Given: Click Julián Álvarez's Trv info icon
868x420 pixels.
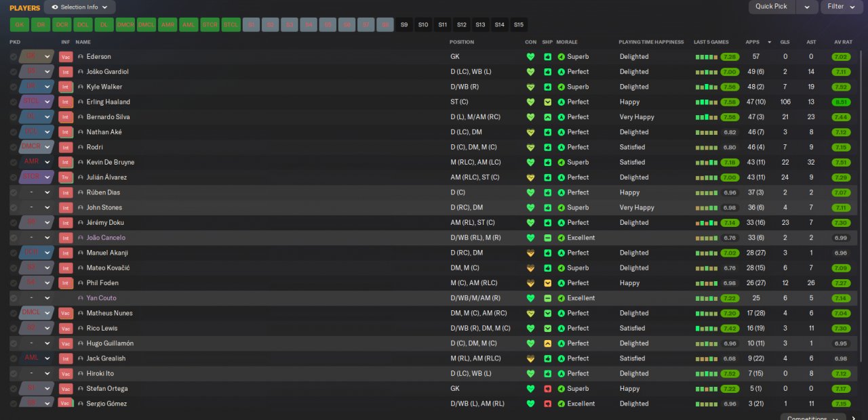Looking at the screenshot, I should (66, 177).
